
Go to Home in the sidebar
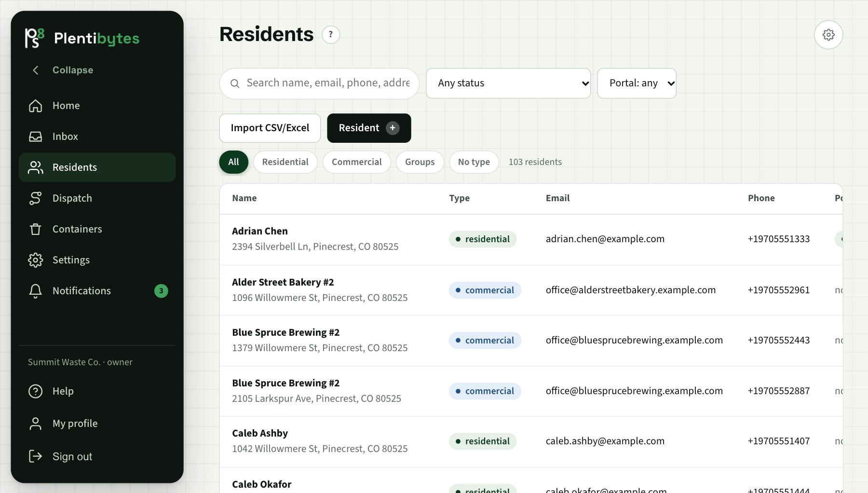pyautogui.click(x=97, y=106)
